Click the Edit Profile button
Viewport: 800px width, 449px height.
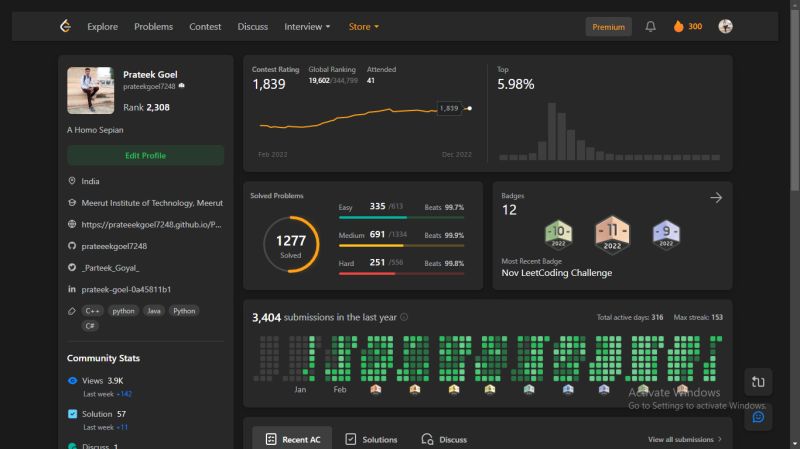click(145, 156)
